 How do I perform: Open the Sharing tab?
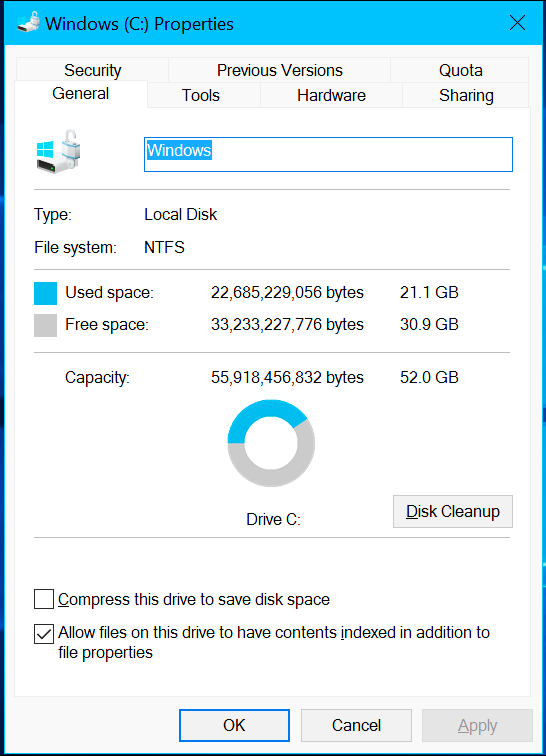[466, 95]
